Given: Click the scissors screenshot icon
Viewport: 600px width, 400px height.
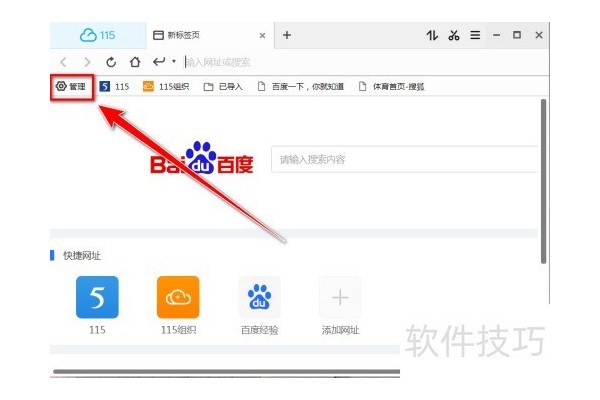Looking at the screenshot, I should (x=454, y=35).
